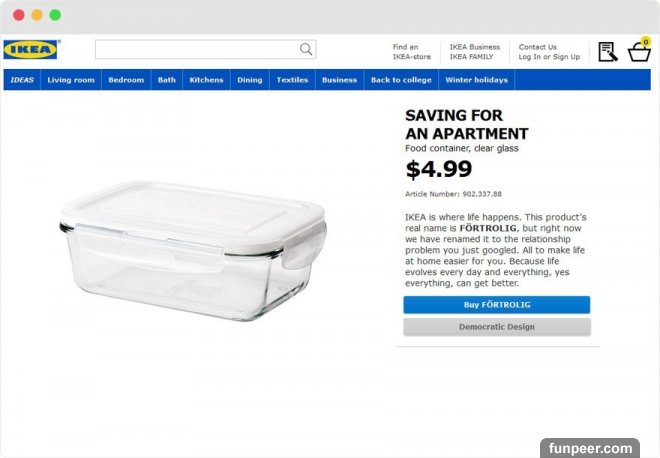Open the Kitchens category

tap(206, 80)
